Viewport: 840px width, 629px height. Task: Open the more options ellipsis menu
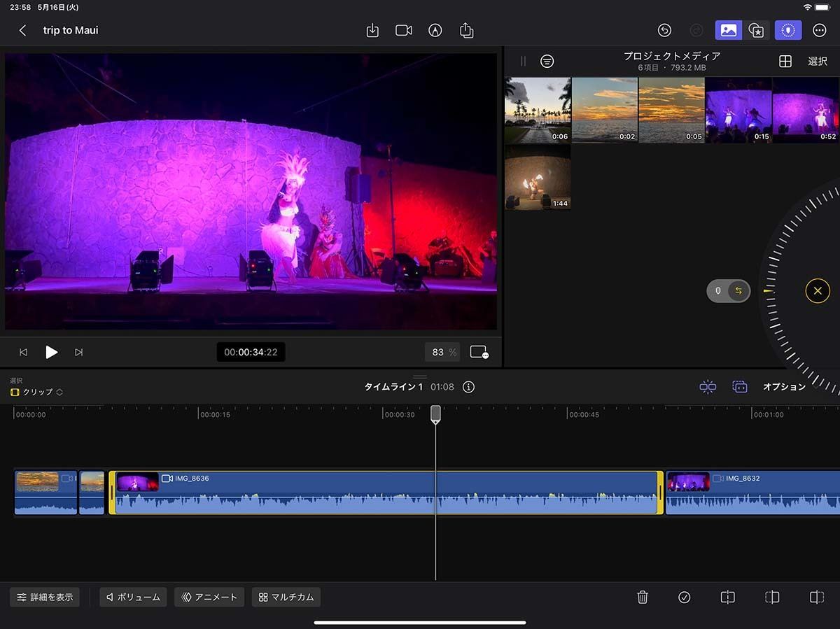[820, 30]
